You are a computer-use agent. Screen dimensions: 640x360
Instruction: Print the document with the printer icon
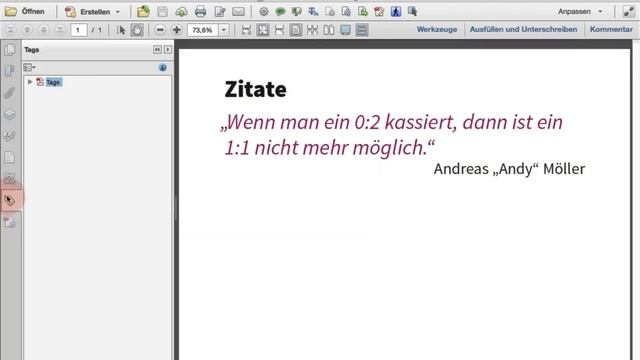pyautogui.click(x=200, y=11)
